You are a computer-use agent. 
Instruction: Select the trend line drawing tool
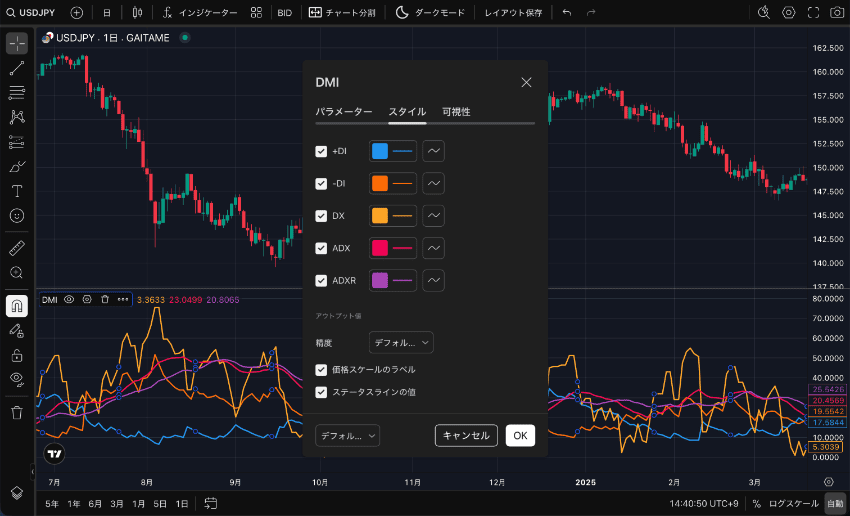point(17,68)
